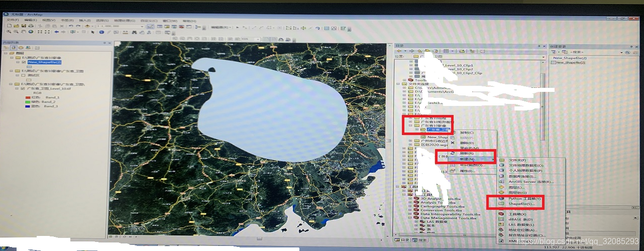Screen dimensions: 644x251
Task: Choose 文件地理数据库(O) in submenu
Action: [x=526, y=166]
